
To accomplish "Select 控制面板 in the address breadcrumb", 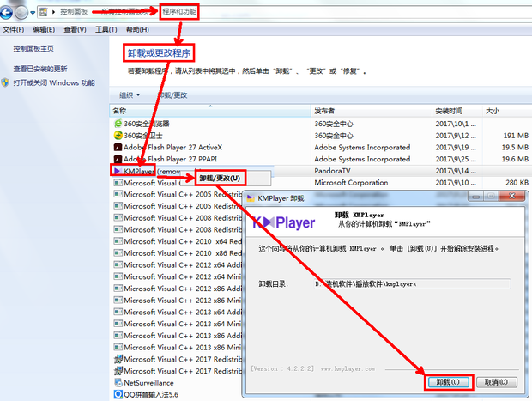I will click(x=74, y=12).
